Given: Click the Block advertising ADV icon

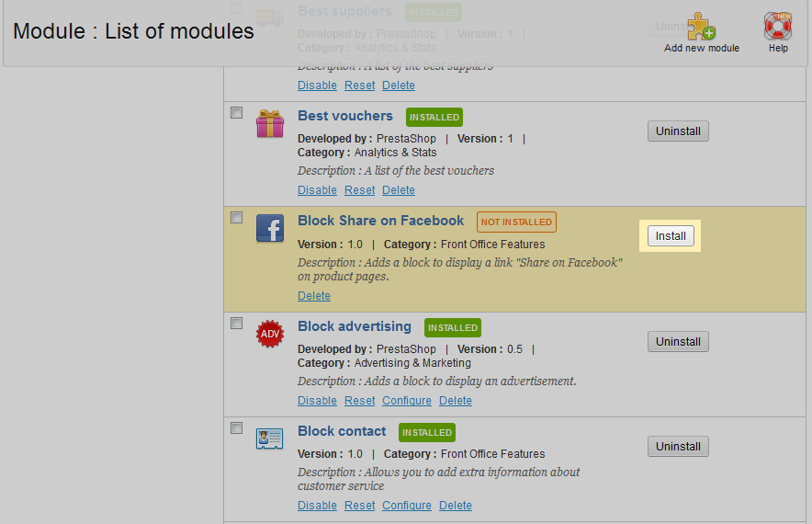Looking at the screenshot, I should [270, 334].
